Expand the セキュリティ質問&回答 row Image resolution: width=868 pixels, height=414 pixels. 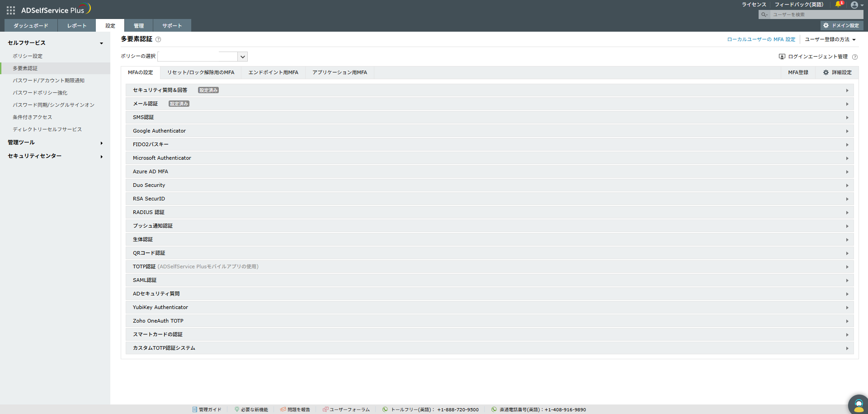tap(490, 90)
